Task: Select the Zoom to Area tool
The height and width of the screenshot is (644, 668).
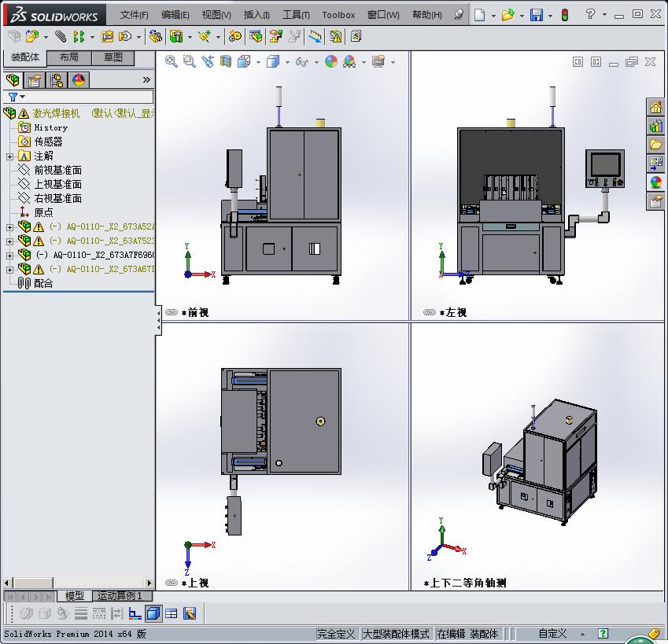Action: coord(189,61)
